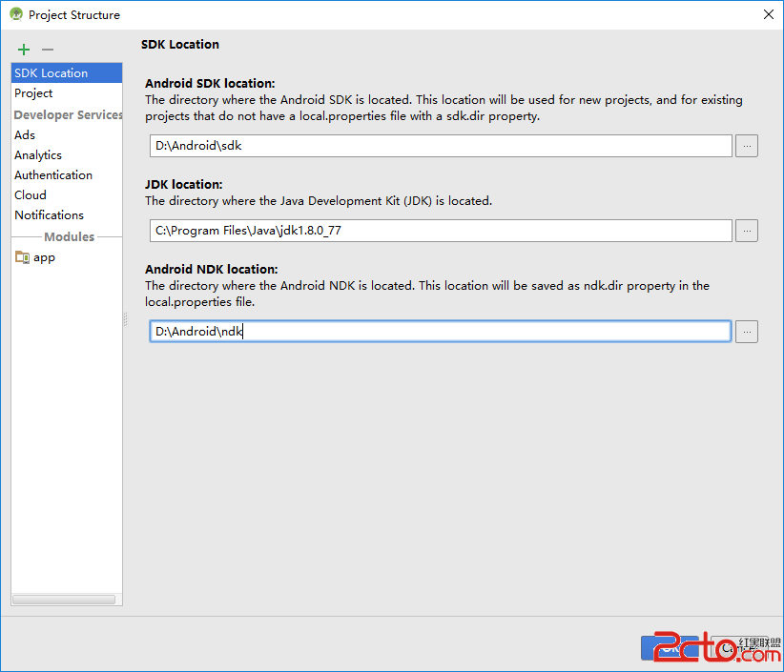Browse for the Android SDK location
Image resolution: width=784 pixels, height=672 pixels.
[747, 146]
